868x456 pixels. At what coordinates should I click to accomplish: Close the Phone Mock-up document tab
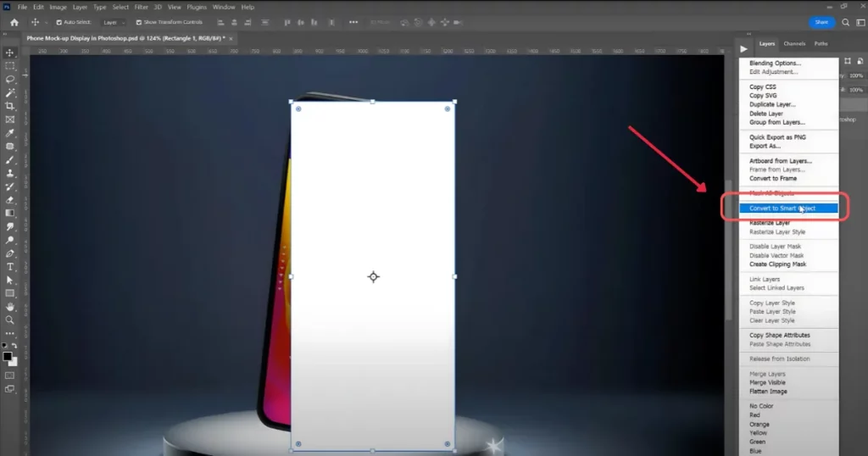pos(231,39)
